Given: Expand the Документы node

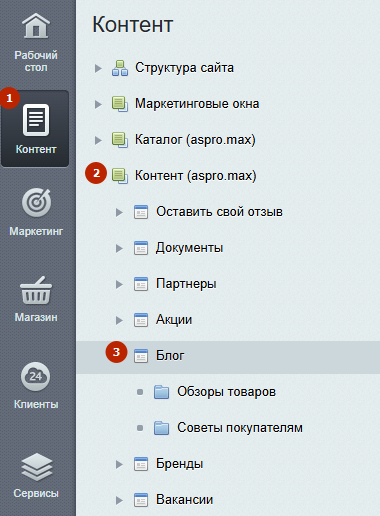Looking at the screenshot, I should point(119,248).
